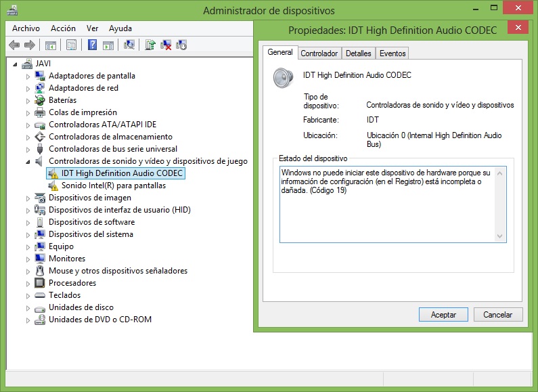538x392 pixels.
Task: Open the Ver menu
Action: (92, 28)
